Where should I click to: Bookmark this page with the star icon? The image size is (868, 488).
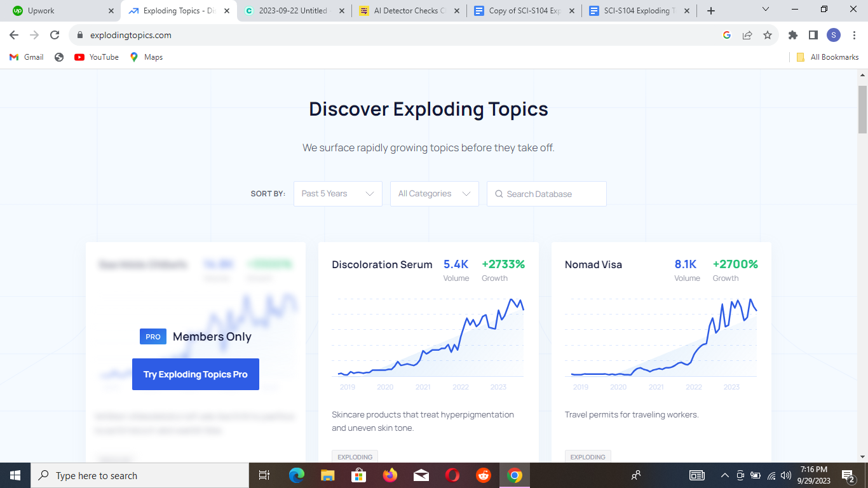click(768, 35)
